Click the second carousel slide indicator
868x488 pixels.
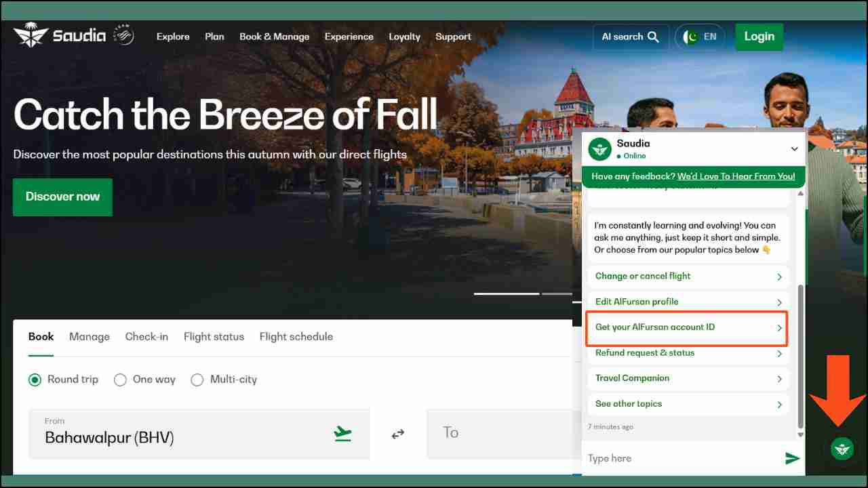click(x=557, y=293)
